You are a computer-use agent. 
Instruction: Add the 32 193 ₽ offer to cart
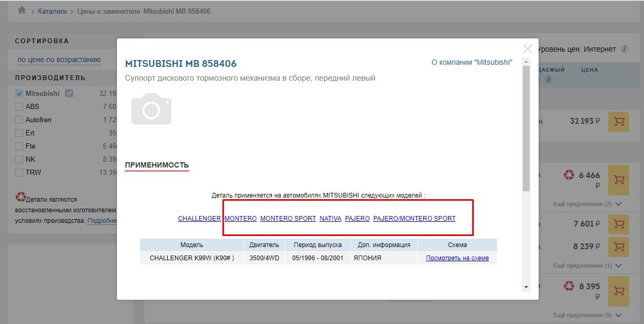(619, 121)
